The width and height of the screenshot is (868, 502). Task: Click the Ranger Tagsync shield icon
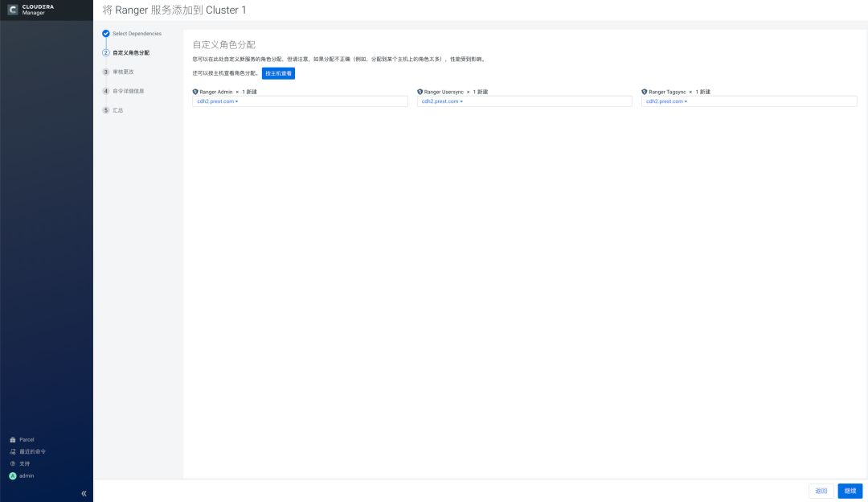tap(645, 92)
